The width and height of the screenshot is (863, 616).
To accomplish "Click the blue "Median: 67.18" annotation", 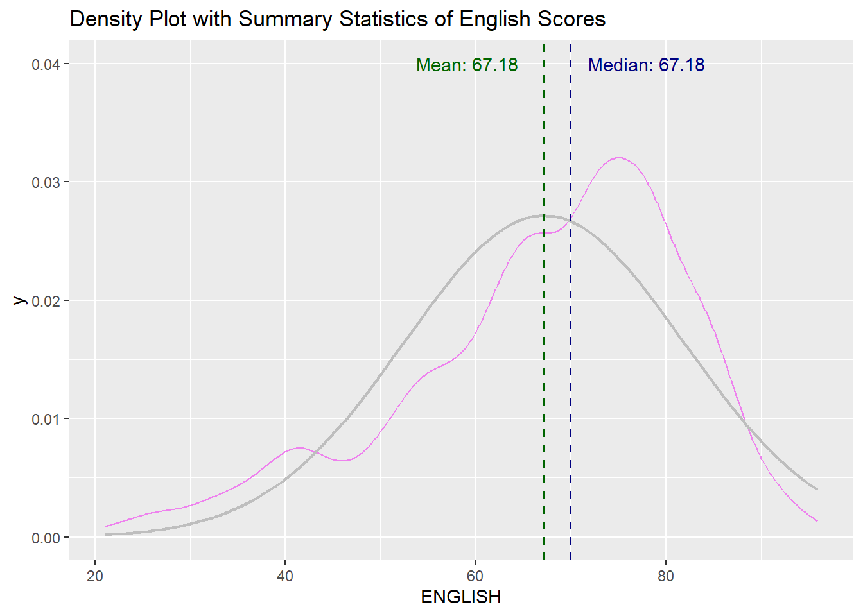I will tap(646, 65).
